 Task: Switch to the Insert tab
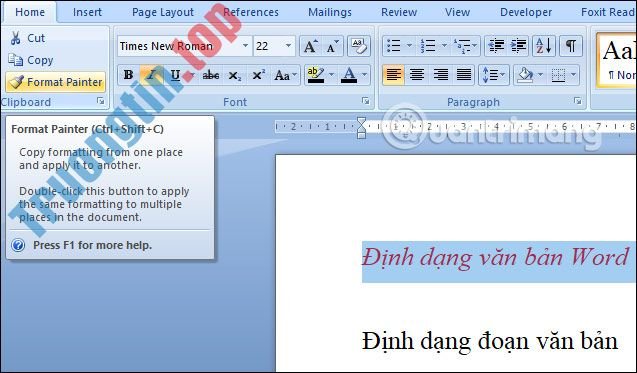coord(87,12)
